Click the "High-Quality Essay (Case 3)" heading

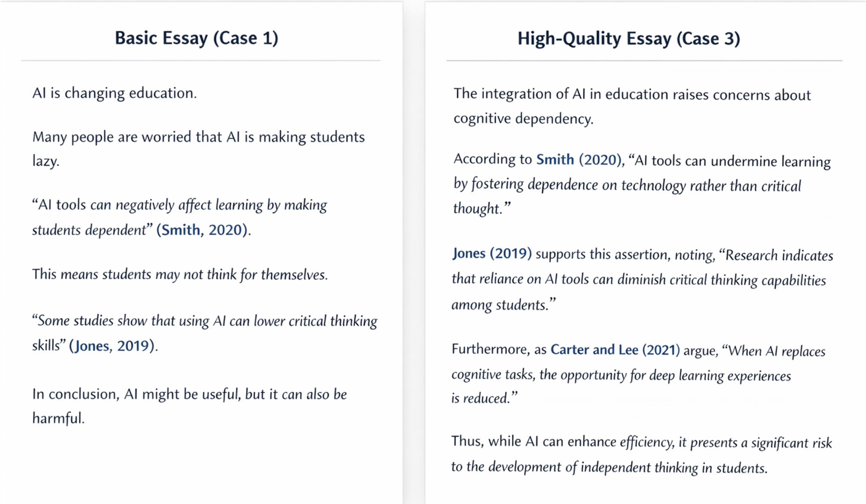tap(629, 39)
